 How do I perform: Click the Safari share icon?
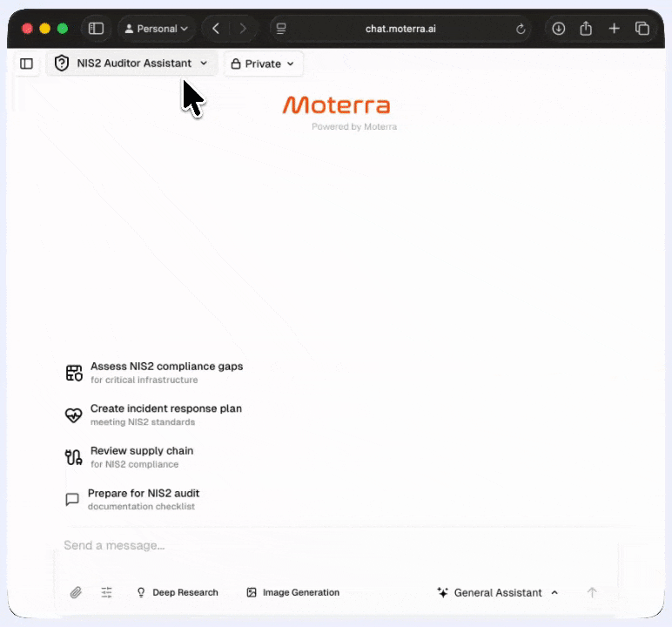(x=586, y=29)
